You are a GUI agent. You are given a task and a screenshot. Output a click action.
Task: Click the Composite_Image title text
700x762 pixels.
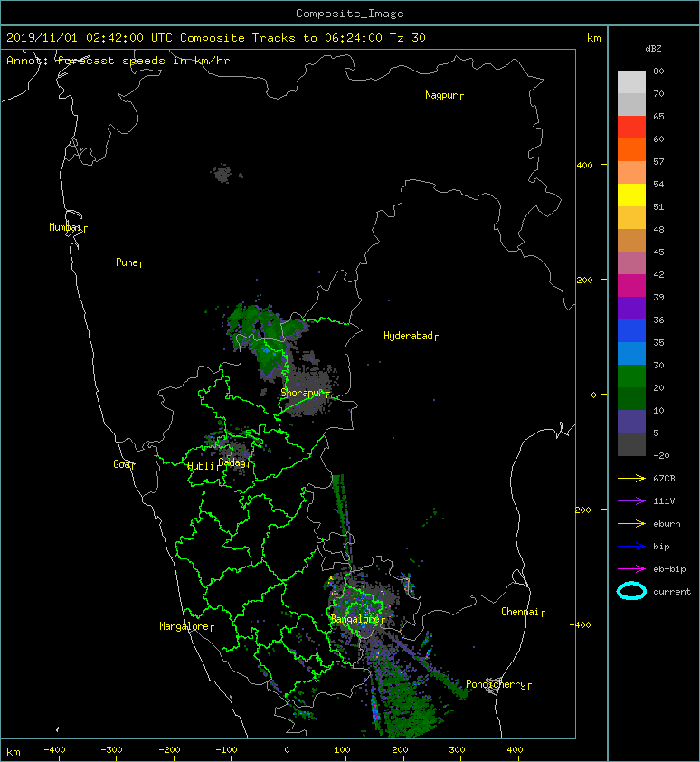(350, 14)
